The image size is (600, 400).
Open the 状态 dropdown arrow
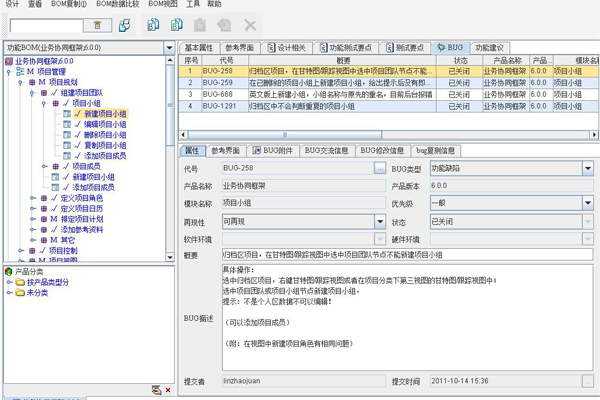(588, 222)
